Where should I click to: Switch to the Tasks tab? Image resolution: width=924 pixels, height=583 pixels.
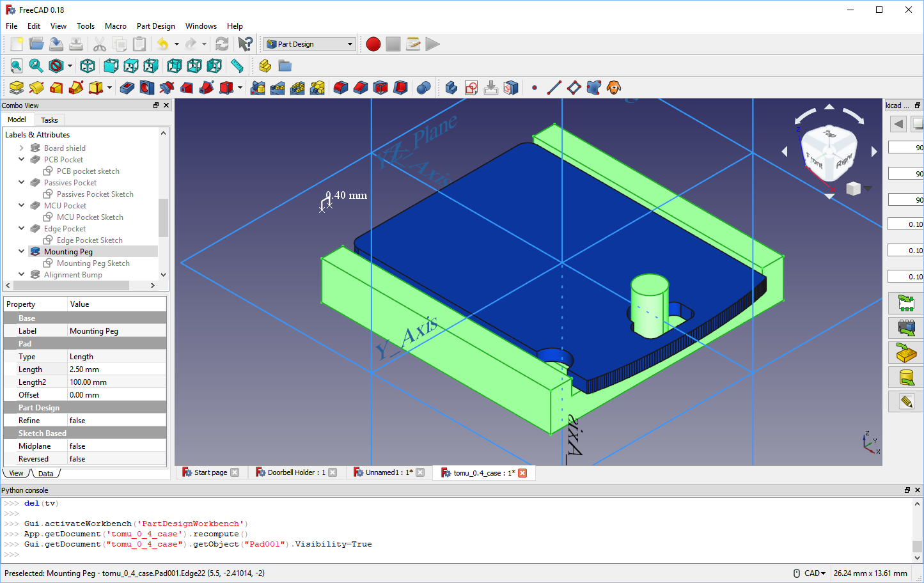pos(49,120)
